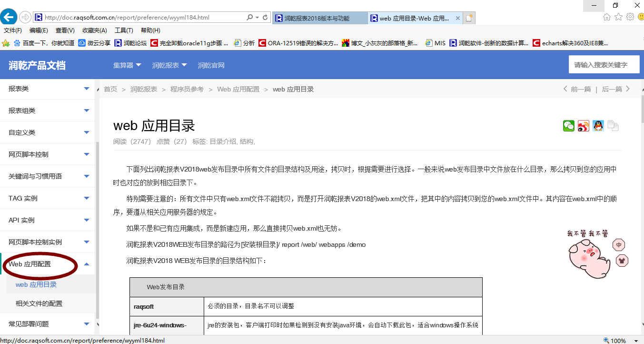
Task: Open the browser tools gear icon
Action: point(630,17)
